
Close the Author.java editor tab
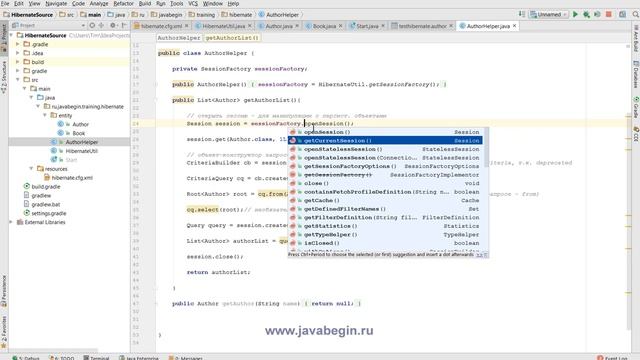[x=297, y=26]
